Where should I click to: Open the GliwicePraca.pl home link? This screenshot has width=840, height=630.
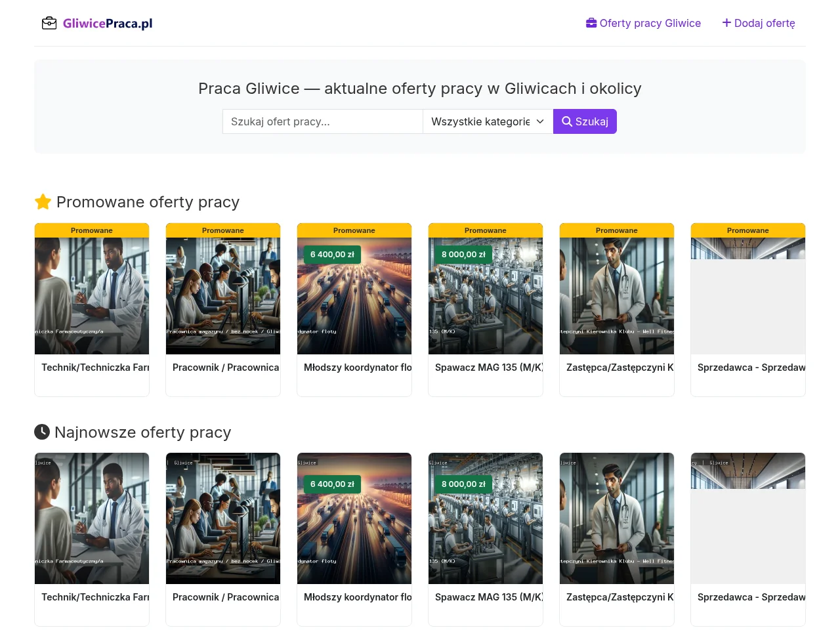(x=97, y=24)
